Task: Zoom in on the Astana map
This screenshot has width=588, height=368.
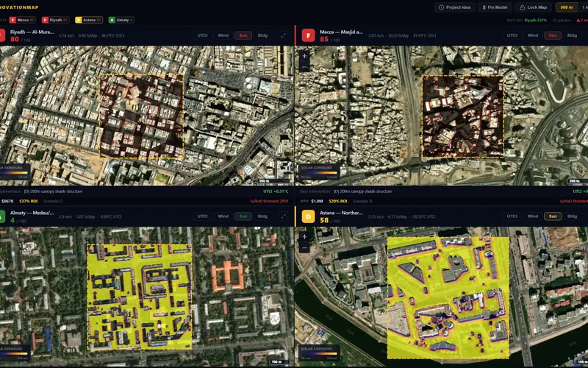Action: [x=304, y=236]
